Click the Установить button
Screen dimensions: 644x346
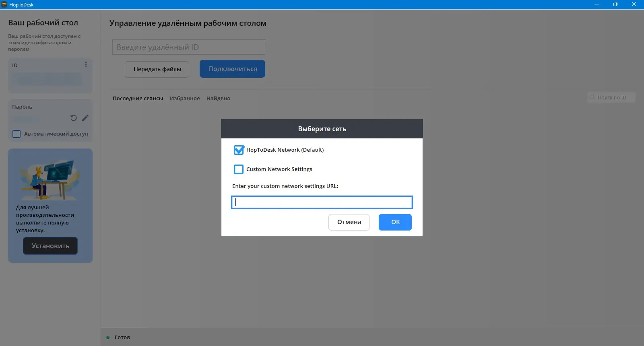50,246
